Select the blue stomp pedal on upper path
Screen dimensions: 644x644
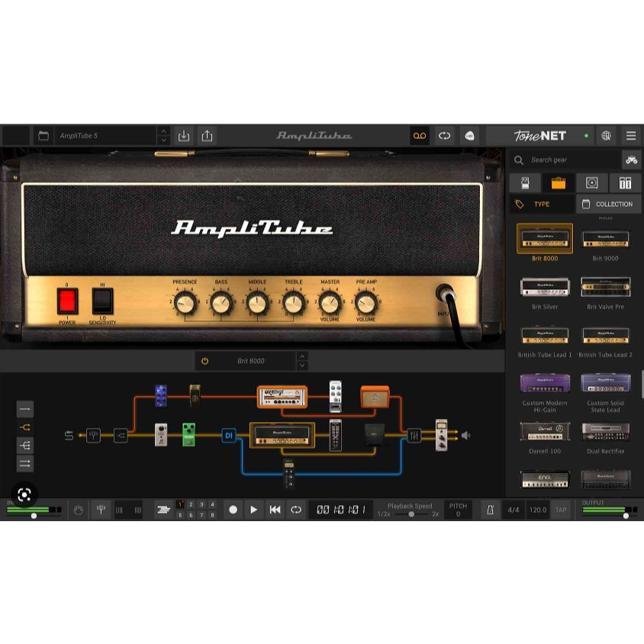161,396
